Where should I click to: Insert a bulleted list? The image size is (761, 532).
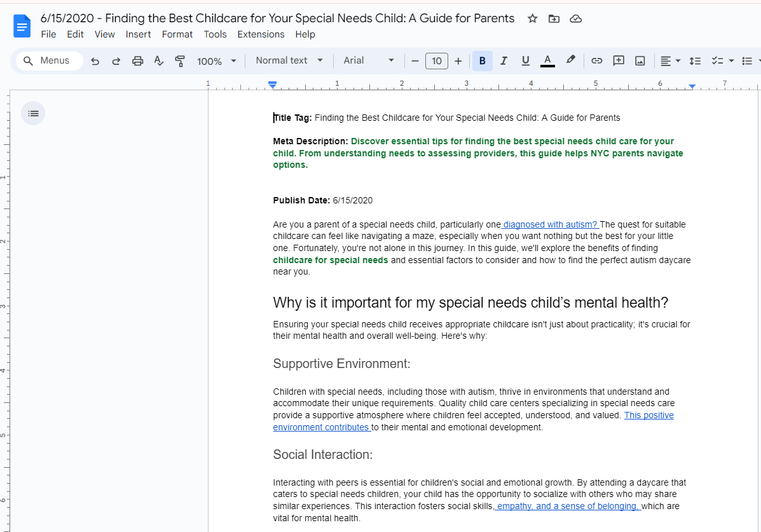coord(748,60)
